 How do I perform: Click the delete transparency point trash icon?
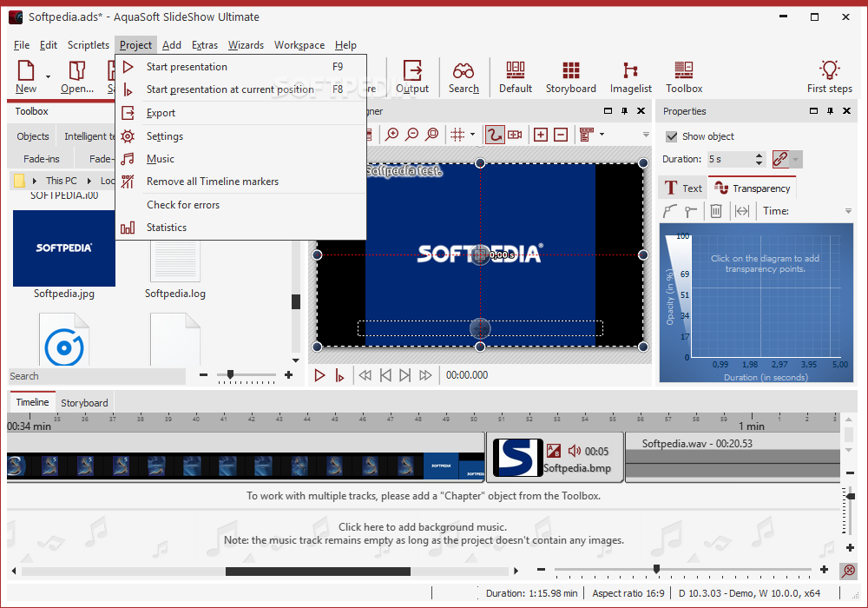click(716, 211)
